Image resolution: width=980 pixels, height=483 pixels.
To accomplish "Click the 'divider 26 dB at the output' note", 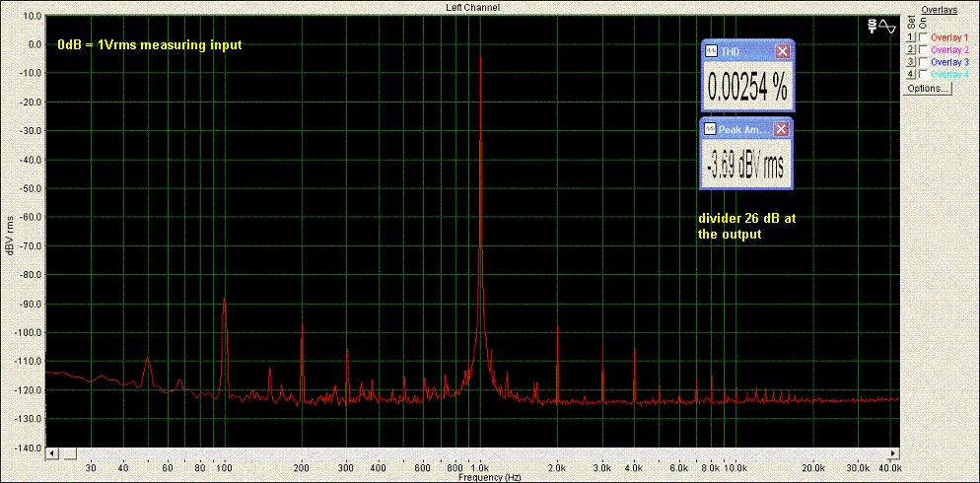I will [x=746, y=228].
